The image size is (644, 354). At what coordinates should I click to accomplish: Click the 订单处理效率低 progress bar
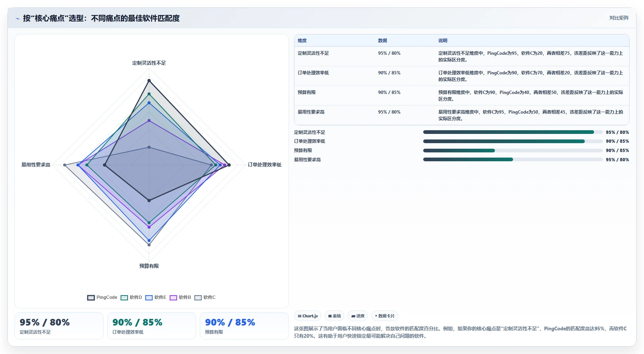[513, 141]
